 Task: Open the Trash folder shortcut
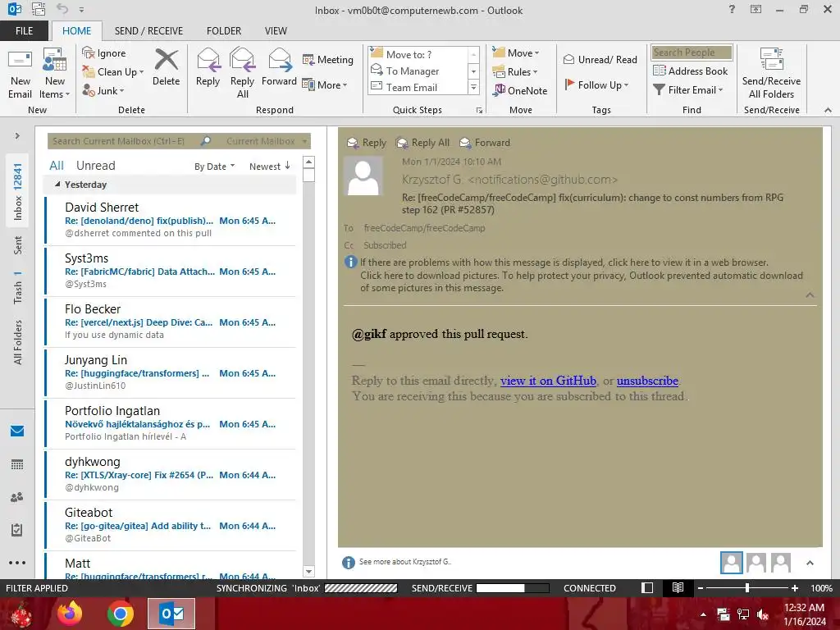click(x=17, y=287)
